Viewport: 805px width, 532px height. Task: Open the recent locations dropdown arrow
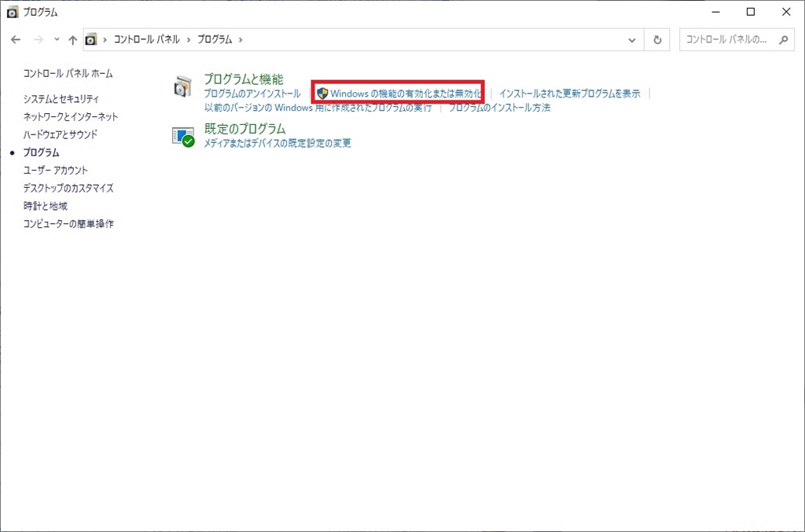[57, 39]
